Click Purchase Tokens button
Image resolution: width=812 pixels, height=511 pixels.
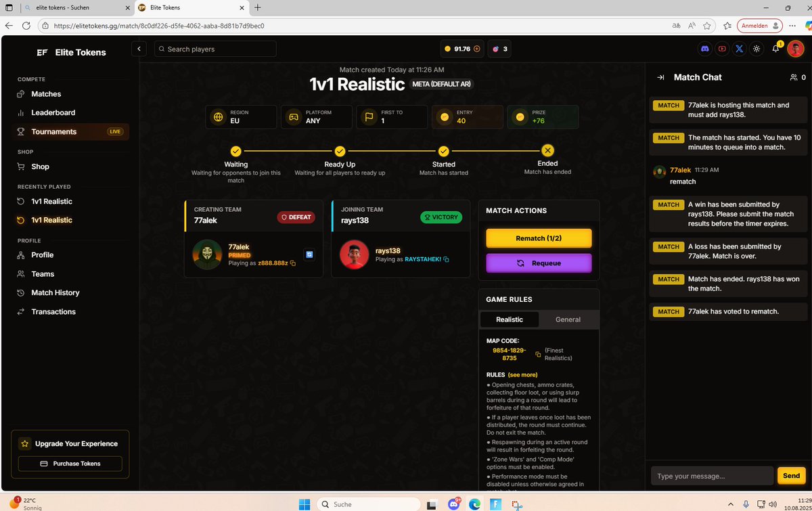(x=70, y=464)
